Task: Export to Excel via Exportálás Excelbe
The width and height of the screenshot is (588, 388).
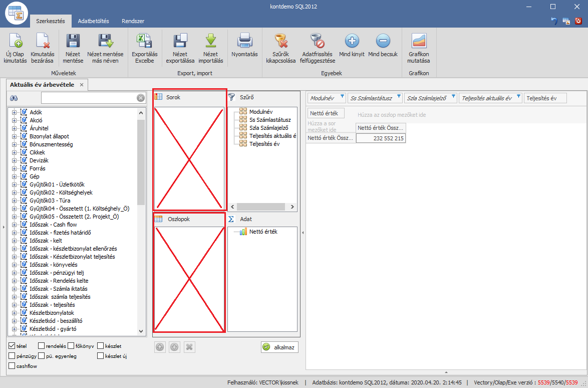Action: pos(144,41)
